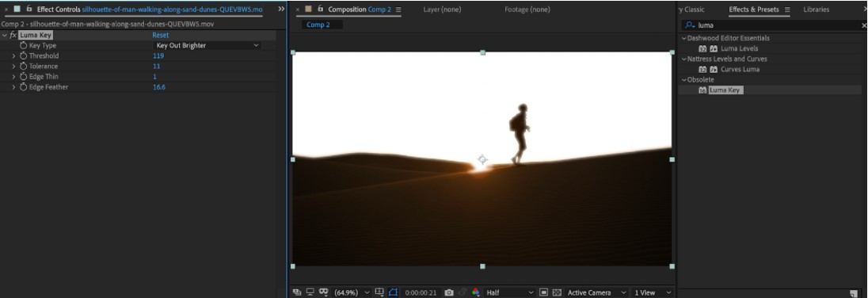Click the 32-bit icon beside Luma Levels
Image resolution: width=868 pixels, height=298 pixels.
pos(702,49)
